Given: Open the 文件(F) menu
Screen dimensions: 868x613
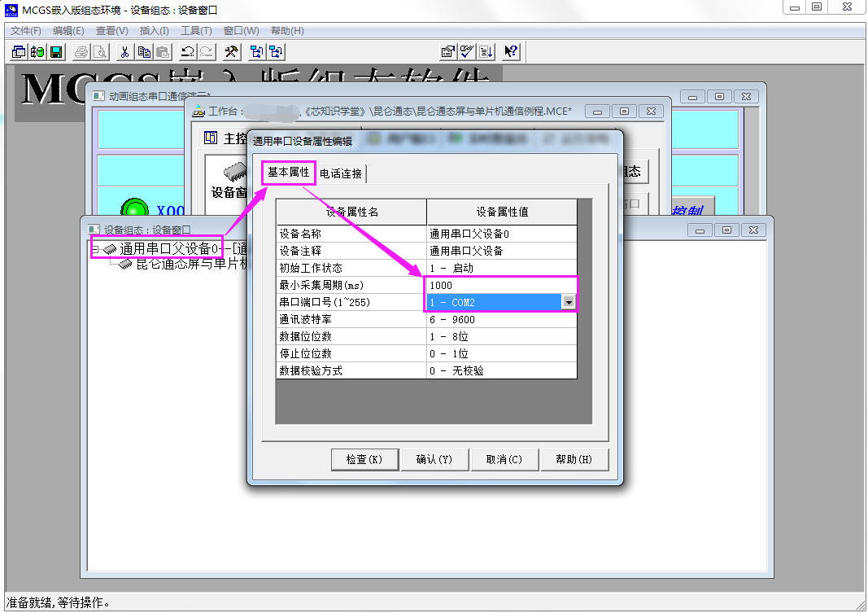Looking at the screenshot, I should 26,30.
